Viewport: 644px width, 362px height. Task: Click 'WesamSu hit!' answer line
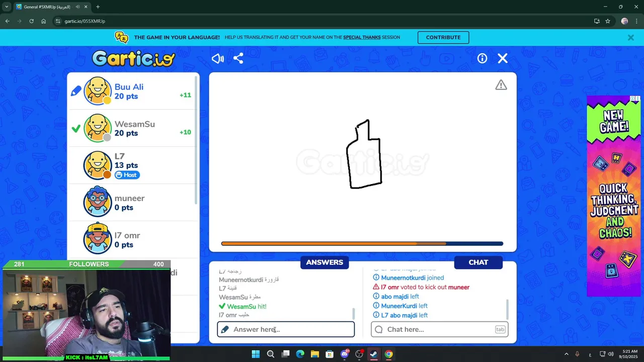pos(243,306)
